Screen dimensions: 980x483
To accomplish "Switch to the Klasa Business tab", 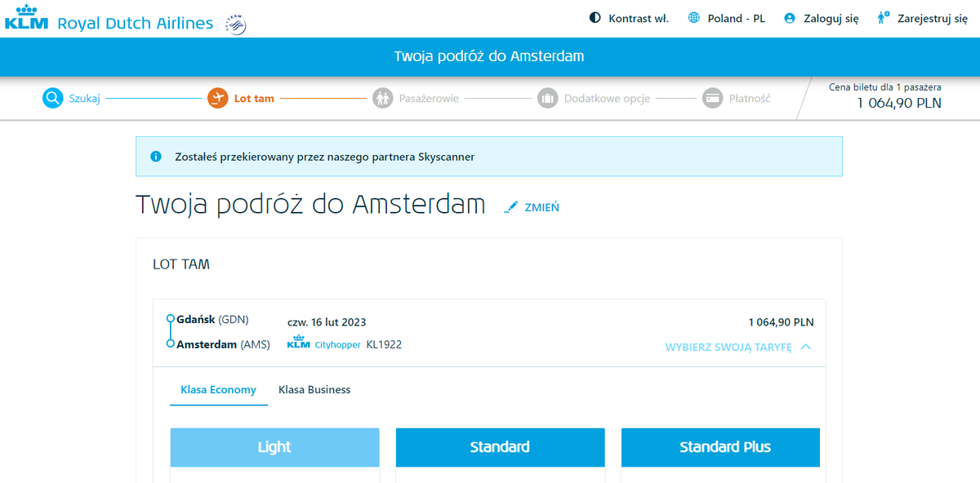I will pos(314,390).
